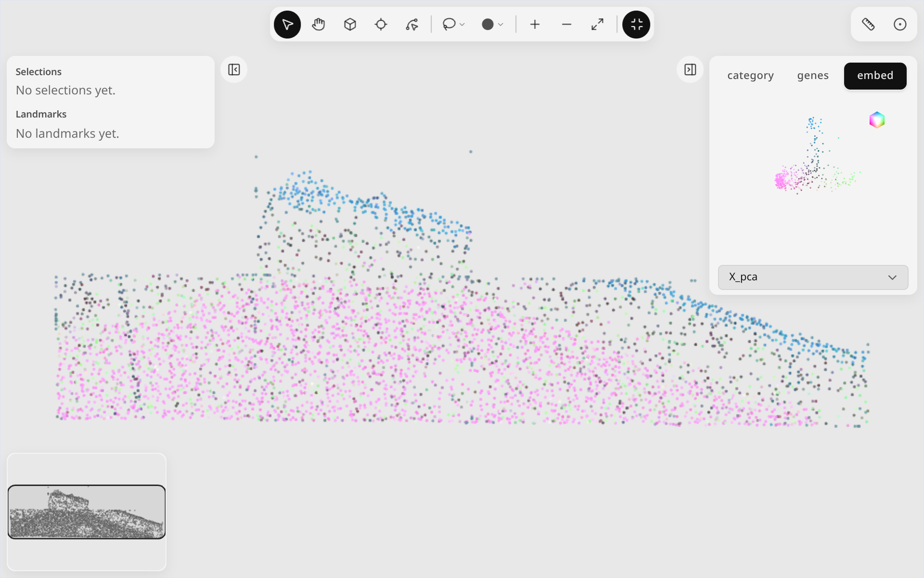Viewport: 924px width, 578px height.
Task: Click the Selections heading
Action: coord(38,72)
